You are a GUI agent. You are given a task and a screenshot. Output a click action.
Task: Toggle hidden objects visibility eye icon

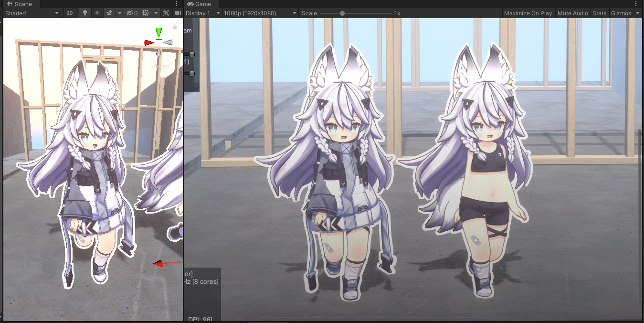tap(132, 13)
